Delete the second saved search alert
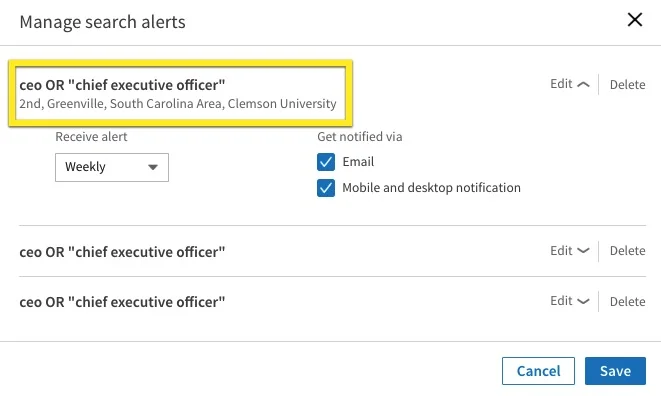Viewport: 661px width, 396px height. [627, 251]
